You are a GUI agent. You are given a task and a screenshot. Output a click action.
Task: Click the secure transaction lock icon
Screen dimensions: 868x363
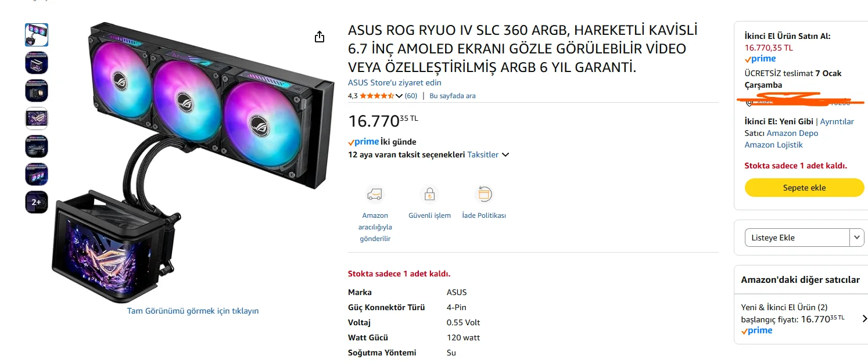pyautogui.click(x=429, y=194)
